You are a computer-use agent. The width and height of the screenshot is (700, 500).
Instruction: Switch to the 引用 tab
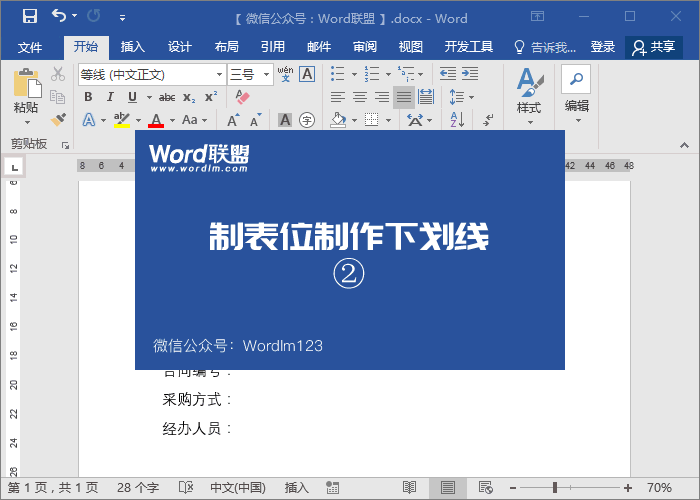[x=273, y=47]
